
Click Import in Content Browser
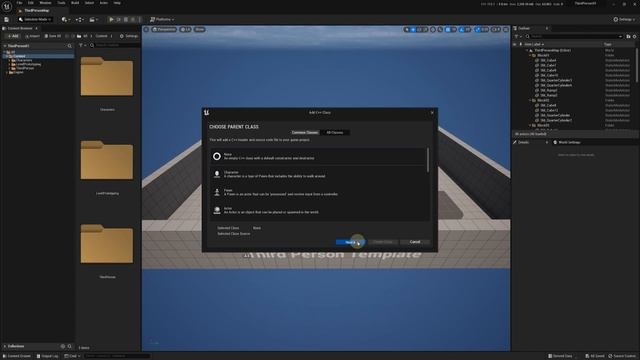pos(32,36)
